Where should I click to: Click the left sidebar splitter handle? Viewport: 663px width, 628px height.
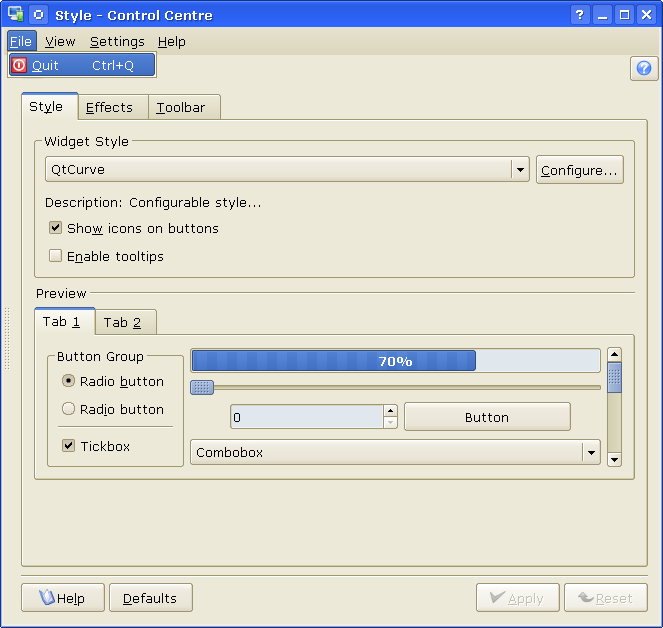(x=7, y=338)
